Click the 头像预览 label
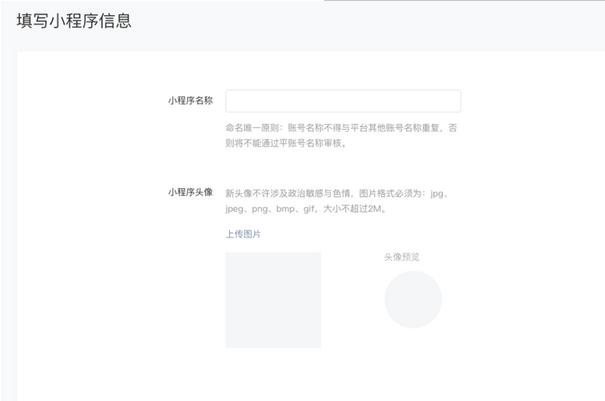605x401 pixels. click(401, 257)
